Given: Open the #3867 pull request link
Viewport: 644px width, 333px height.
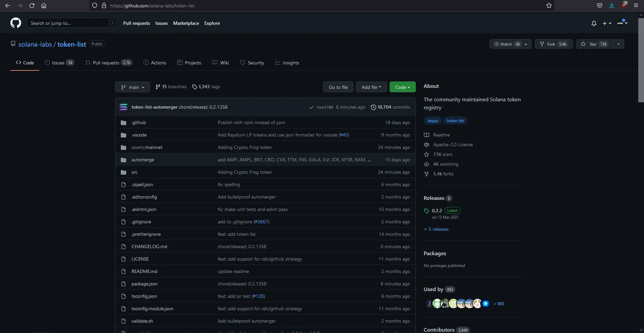Looking at the screenshot, I should point(261,222).
